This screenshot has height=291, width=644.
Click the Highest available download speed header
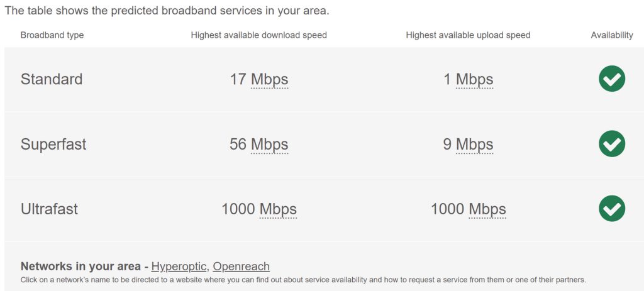pyautogui.click(x=258, y=35)
